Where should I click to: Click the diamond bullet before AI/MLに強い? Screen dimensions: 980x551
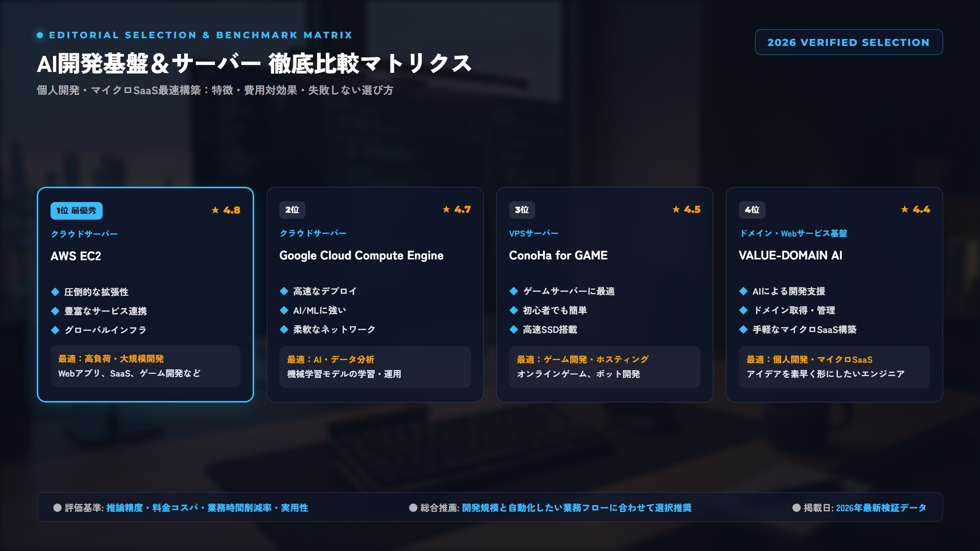[284, 310]
